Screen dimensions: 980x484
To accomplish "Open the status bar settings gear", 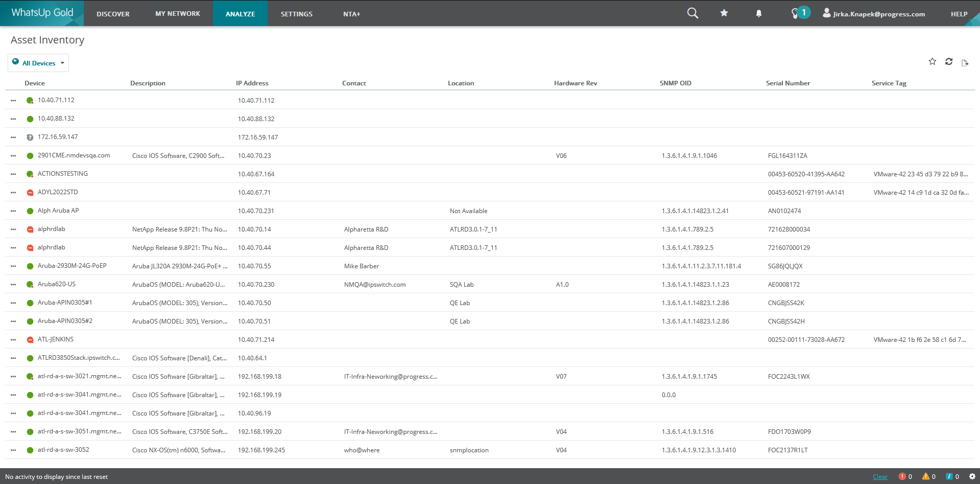I will pos(972,476).
